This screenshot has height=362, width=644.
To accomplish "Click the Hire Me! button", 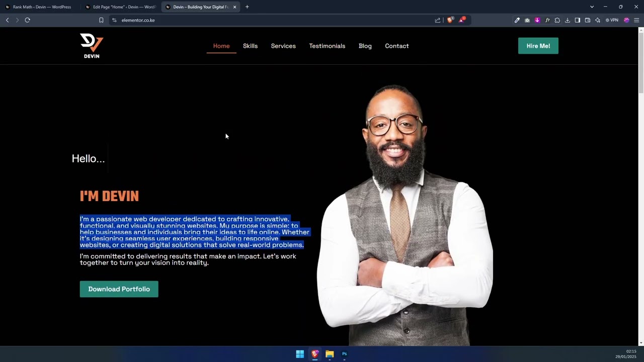I will click(x=538, y=46).
